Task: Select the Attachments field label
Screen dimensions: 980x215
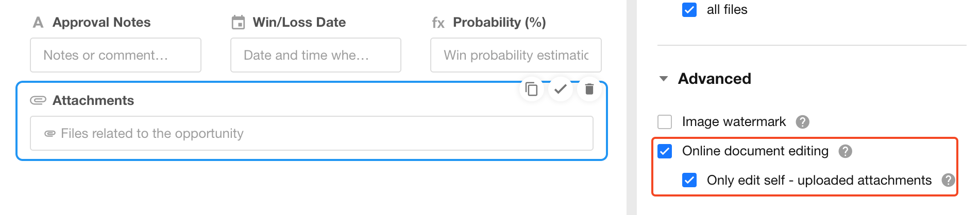Action: click(93, 100)
